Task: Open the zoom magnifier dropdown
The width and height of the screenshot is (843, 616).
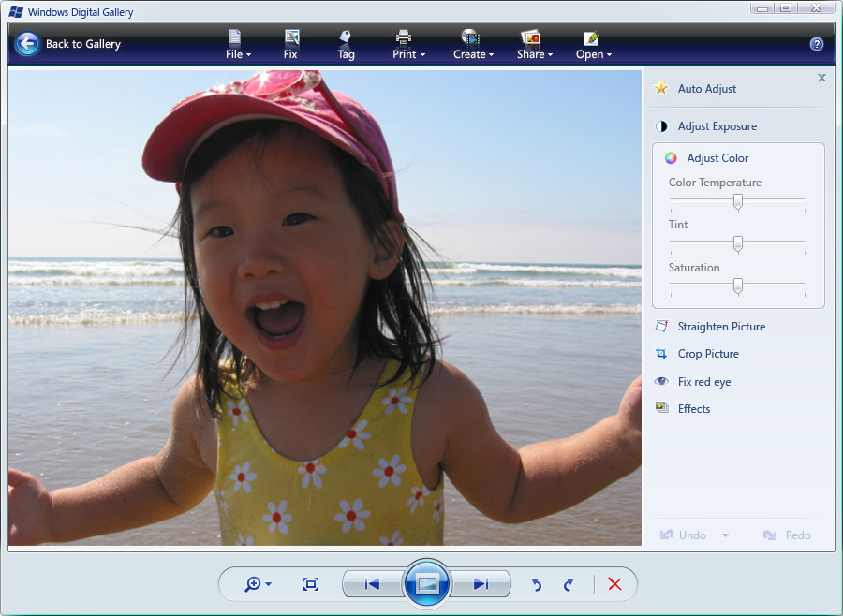Action: pyautogui.click(x=257, y=584)
